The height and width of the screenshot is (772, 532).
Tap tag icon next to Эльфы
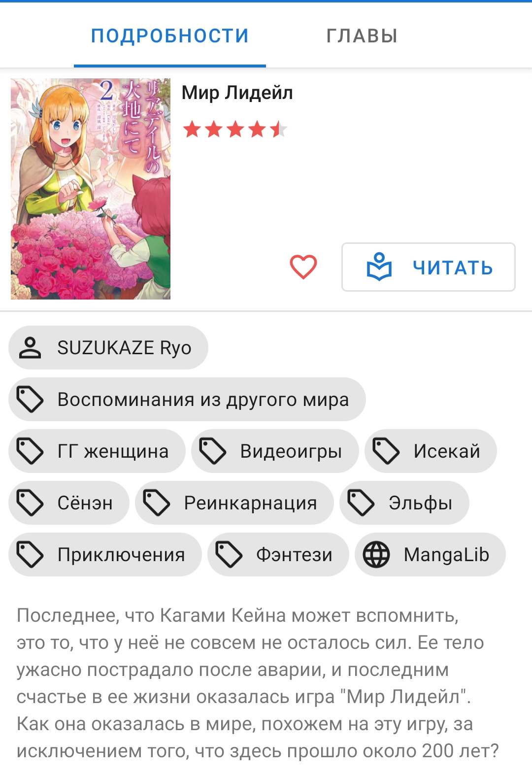361,503
